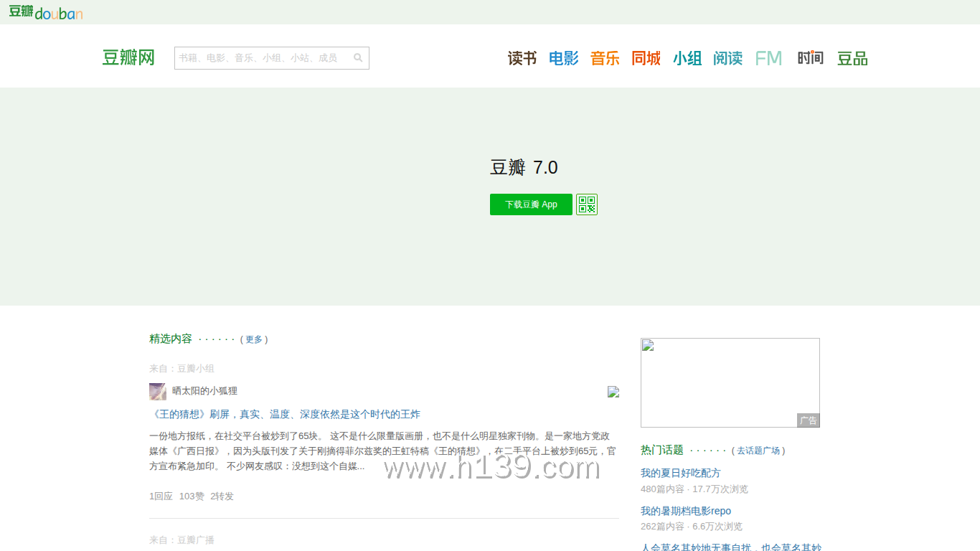Viewport: 980px width, 551px height.
Task: Click the 480篇内容 · 17.7万次浏览 stats
Action: 694,489
